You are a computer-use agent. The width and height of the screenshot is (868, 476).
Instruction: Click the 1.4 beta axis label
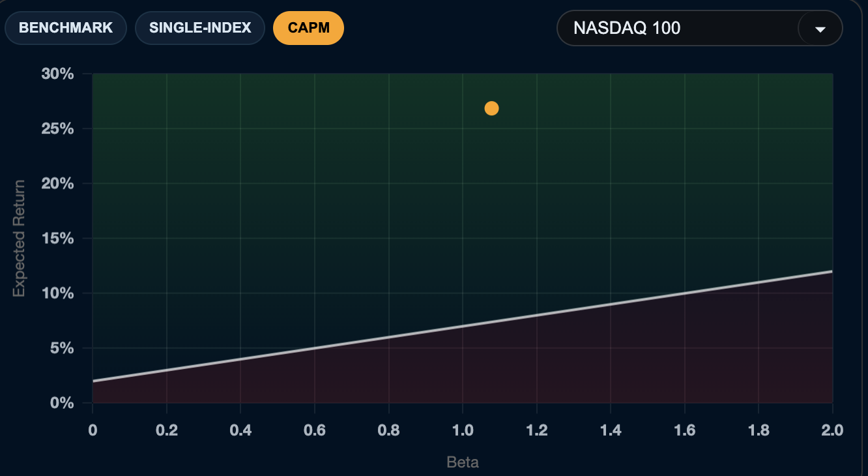pos(611,430)
